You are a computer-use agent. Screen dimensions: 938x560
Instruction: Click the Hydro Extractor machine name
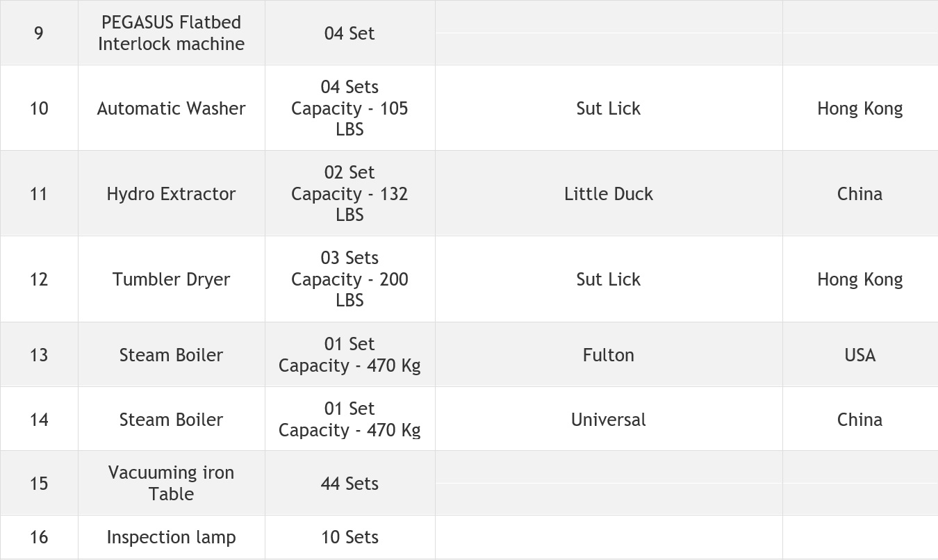pos(171,194)
